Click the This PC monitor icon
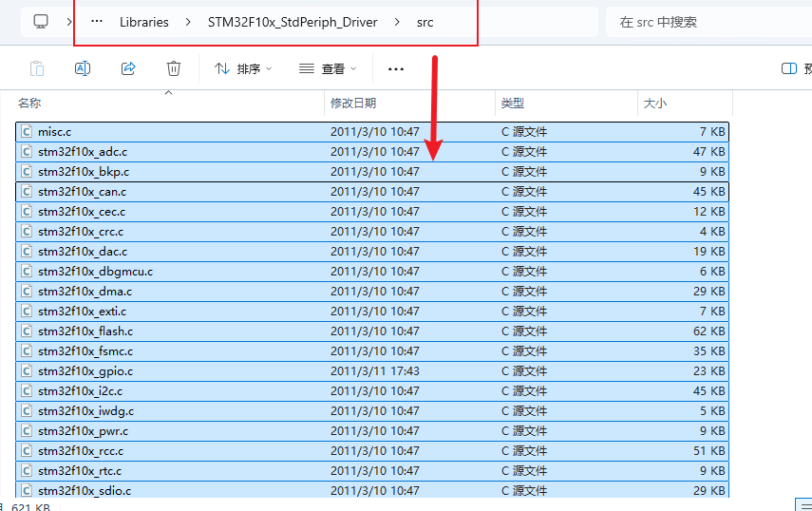812x511 pixels. (41, 22)
